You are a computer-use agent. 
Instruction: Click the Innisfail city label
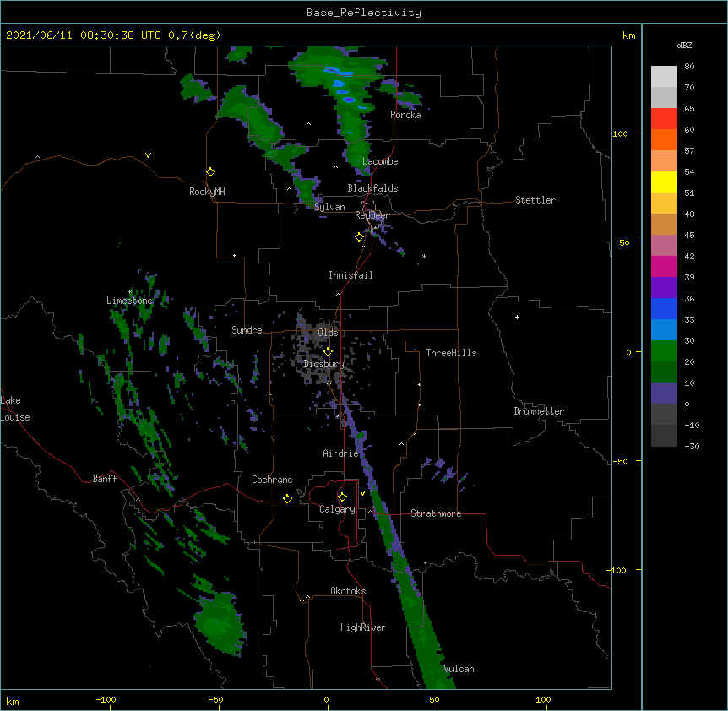pos(350,275)
